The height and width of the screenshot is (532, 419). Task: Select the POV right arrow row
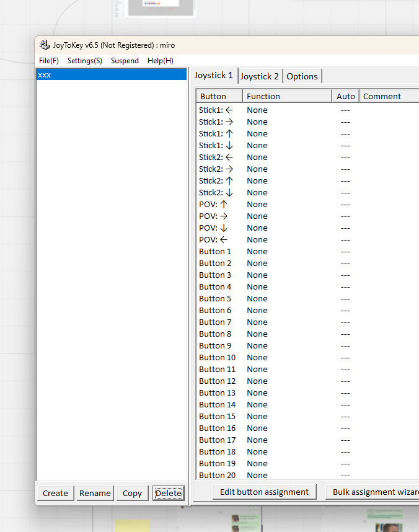point(307,216)
